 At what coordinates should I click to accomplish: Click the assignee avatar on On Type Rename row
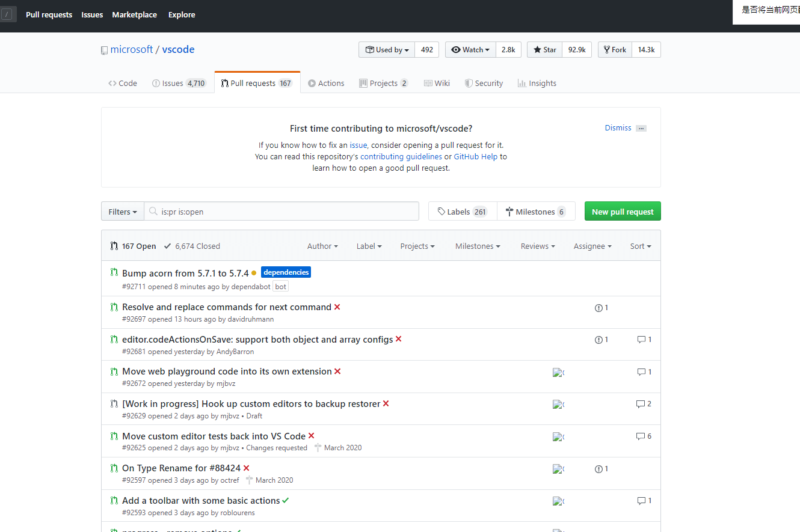[x=558, y=469]
